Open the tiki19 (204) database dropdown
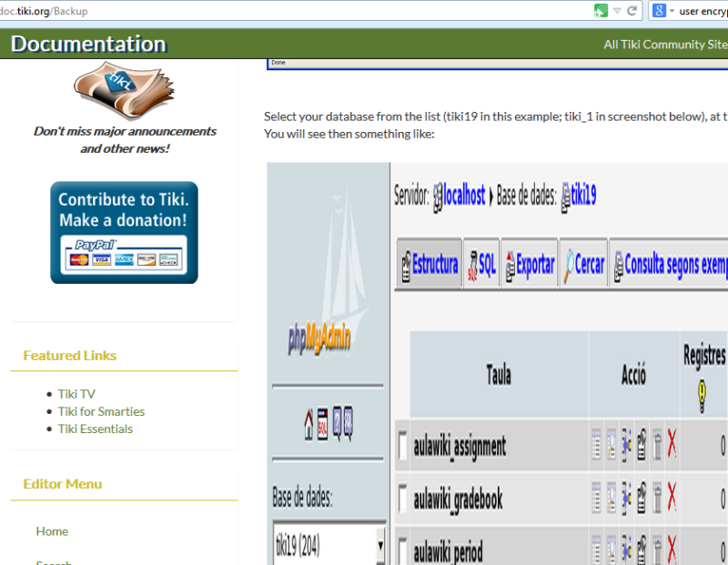728x565 pixels. click(329, 545)
